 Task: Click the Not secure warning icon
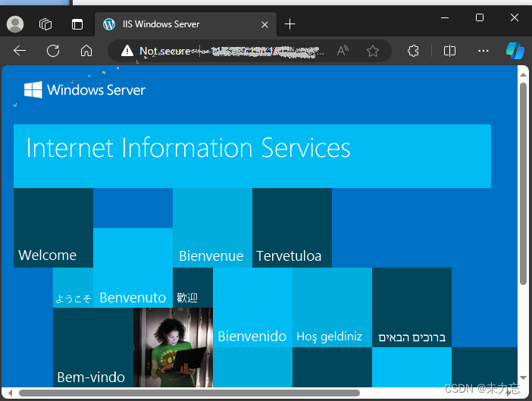pos(127,51)
